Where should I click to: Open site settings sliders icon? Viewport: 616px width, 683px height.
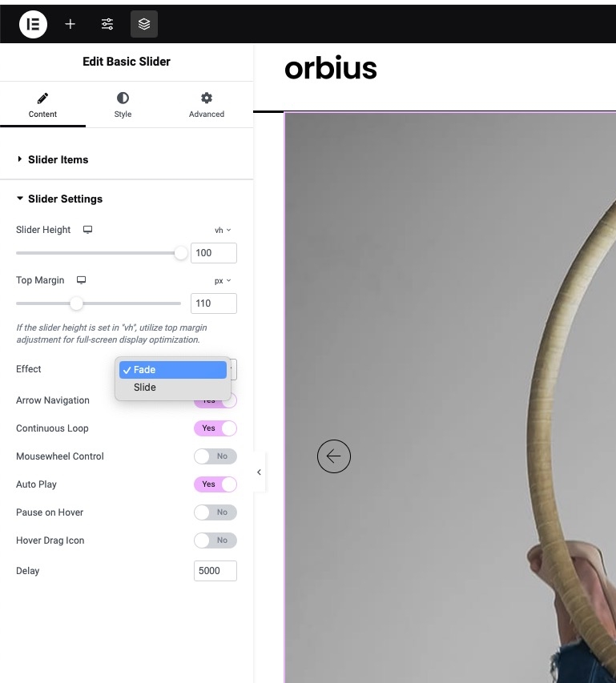107,24
